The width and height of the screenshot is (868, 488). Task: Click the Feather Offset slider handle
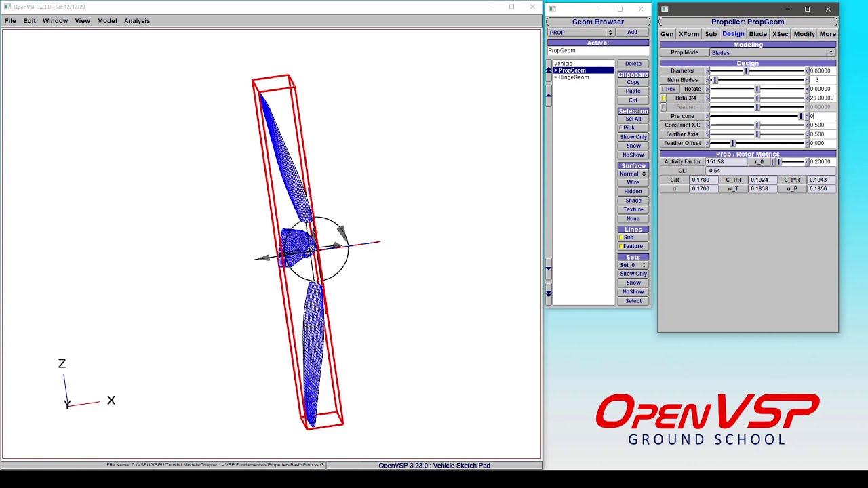coord(732,143)
